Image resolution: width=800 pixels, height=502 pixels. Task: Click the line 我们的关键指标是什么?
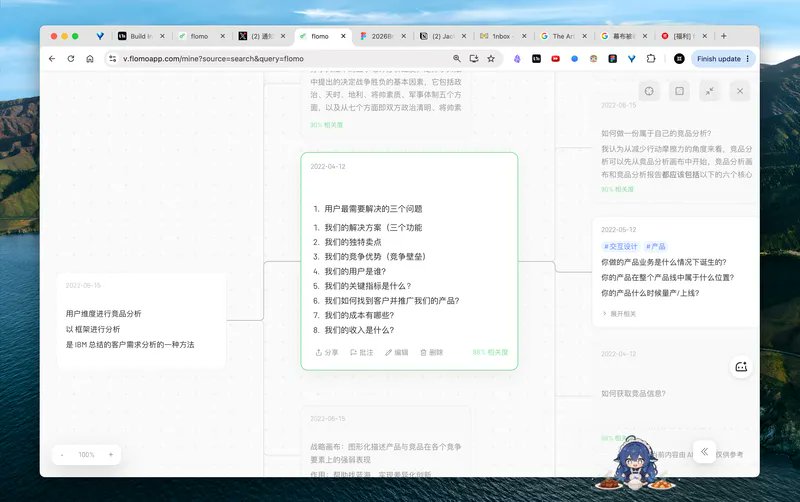tap(367, 286)
